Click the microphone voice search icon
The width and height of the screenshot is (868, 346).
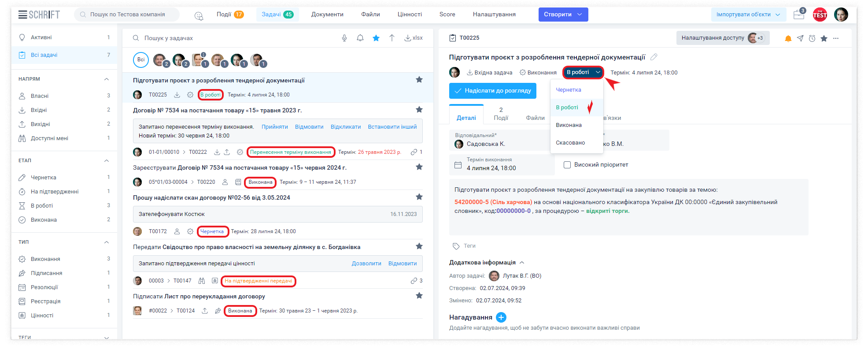[344, 38]
